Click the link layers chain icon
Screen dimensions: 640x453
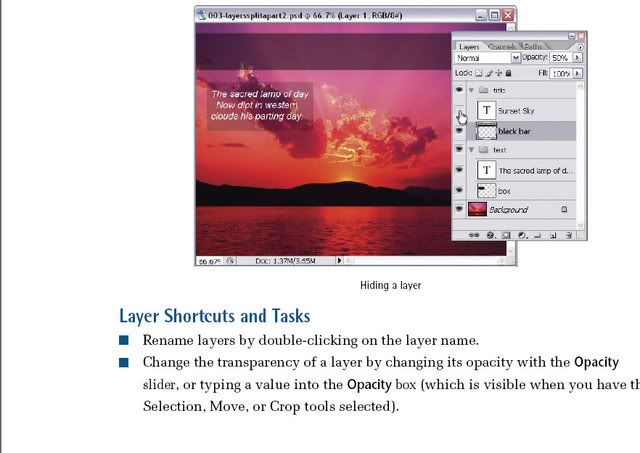[x=473, y=235]
